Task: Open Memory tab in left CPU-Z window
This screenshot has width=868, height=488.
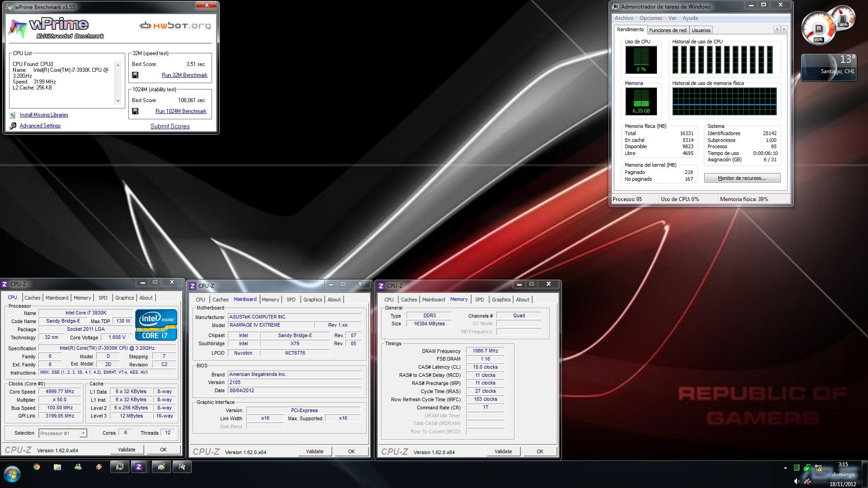Action: (x=82, y=298)
